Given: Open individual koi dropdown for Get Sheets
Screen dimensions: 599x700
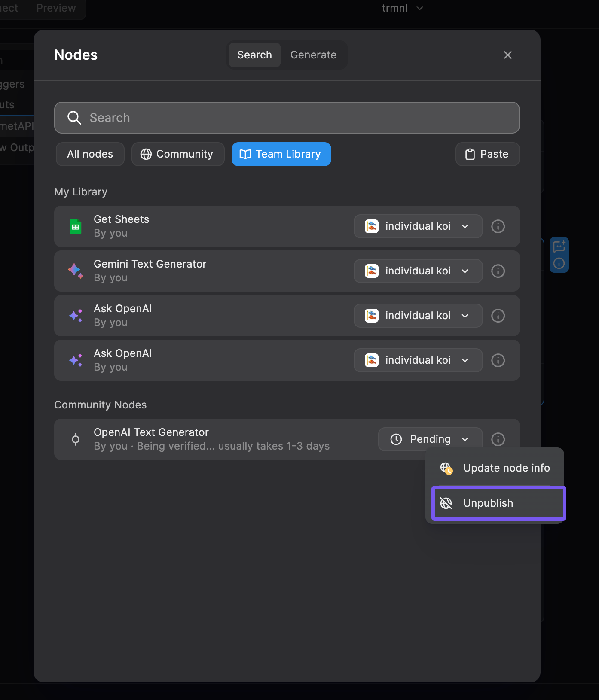Looking at the screenshot, I should (x=418, y=226).
